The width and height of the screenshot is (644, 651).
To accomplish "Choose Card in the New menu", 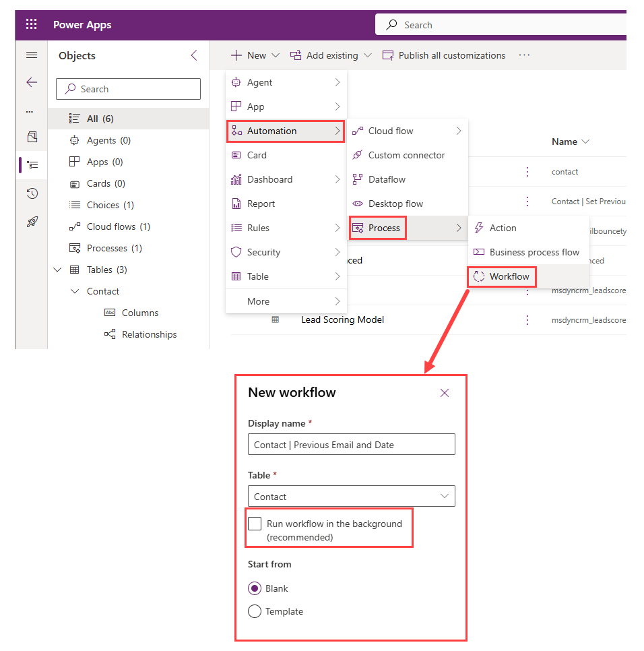I will tap(286, 155).
